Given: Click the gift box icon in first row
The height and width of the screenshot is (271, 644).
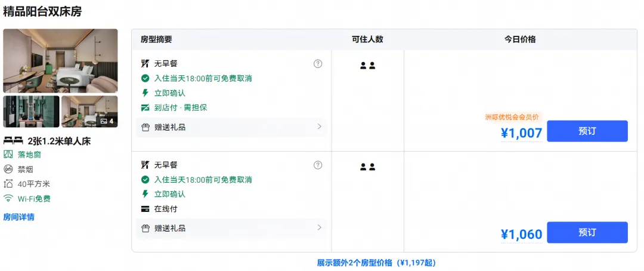Looking at the screenshot, I should pos(145,128).
